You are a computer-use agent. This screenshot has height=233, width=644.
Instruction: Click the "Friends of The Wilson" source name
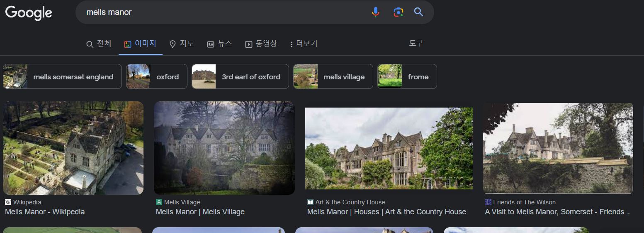click(x=525, y=202)
